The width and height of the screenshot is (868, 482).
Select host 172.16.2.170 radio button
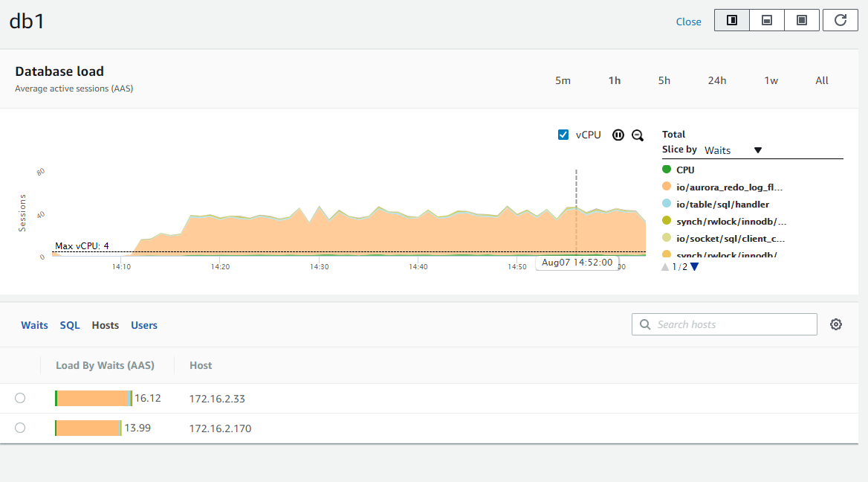[20, 428]
